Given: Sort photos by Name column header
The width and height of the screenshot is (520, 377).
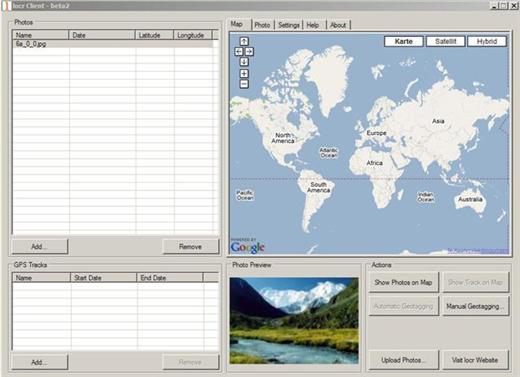Looking at the screenshot, I should [41, 35].
